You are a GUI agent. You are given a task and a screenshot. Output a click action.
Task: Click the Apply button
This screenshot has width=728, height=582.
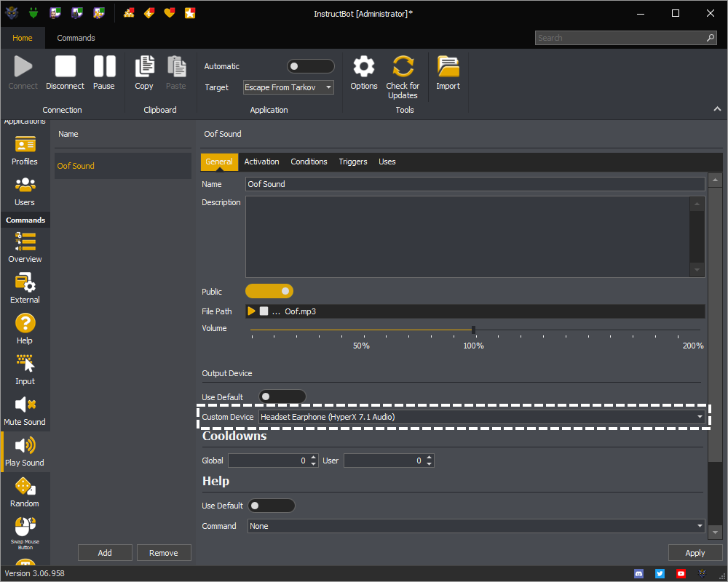tap(695, 553)
